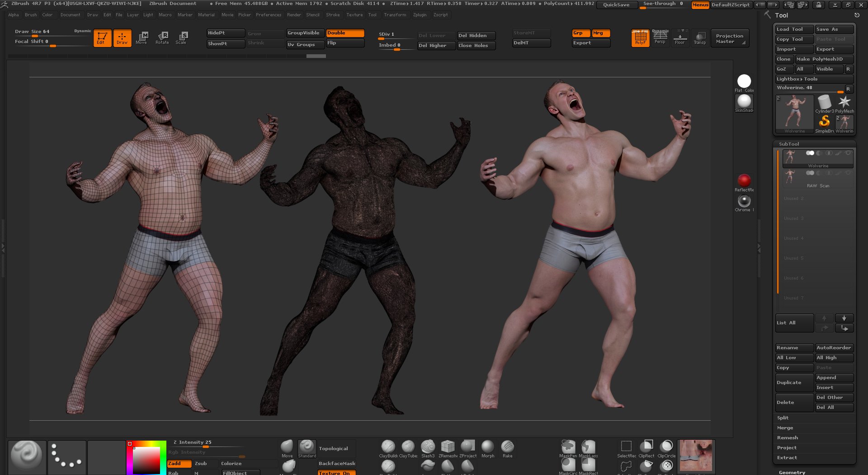Pick a color in the color picker square
Viewport: 868px width, 475px height.
click(x=147, y=461)
